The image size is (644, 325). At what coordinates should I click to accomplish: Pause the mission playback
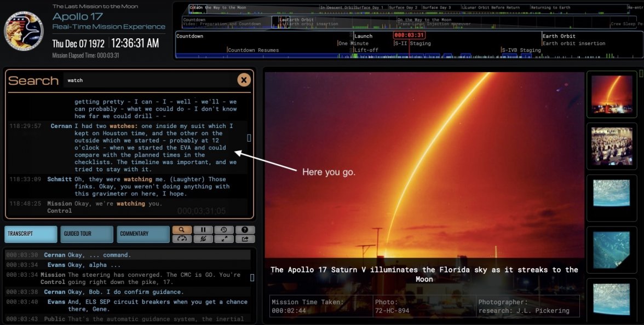pos(203,230)
